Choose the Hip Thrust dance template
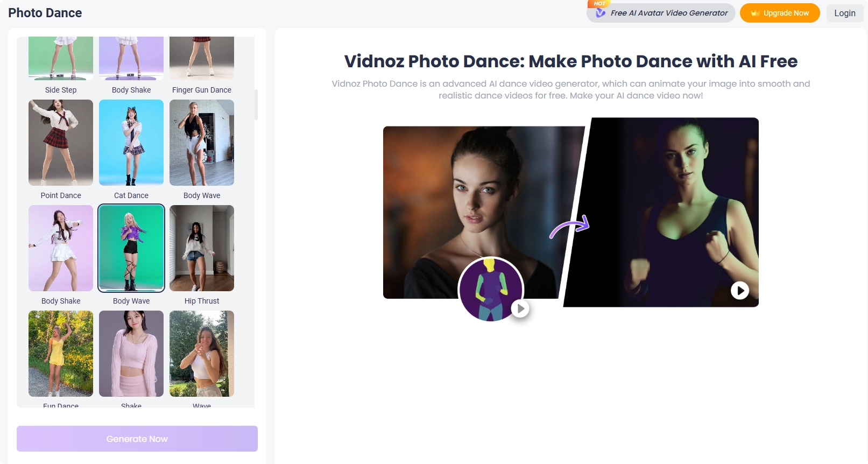 pos(202,248)
